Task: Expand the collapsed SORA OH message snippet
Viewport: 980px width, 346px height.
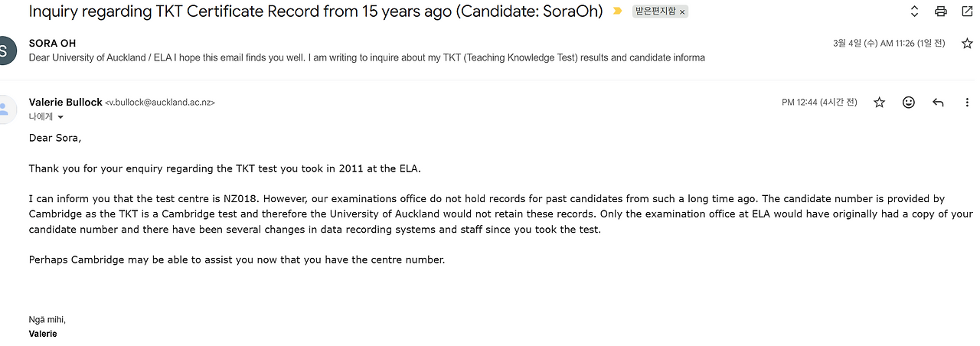Action: pos(366,57)
